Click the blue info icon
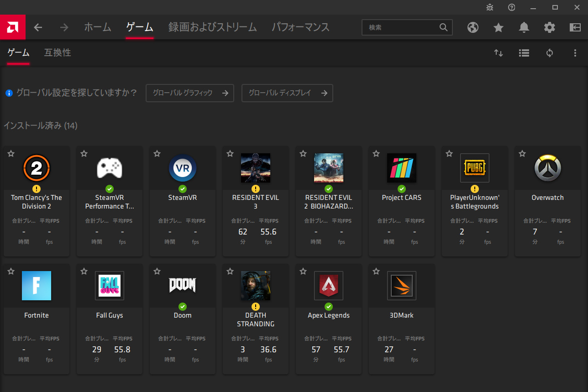The height and width of the screenshot is (392, 588). pyautogui.click(x=9, y=93)
